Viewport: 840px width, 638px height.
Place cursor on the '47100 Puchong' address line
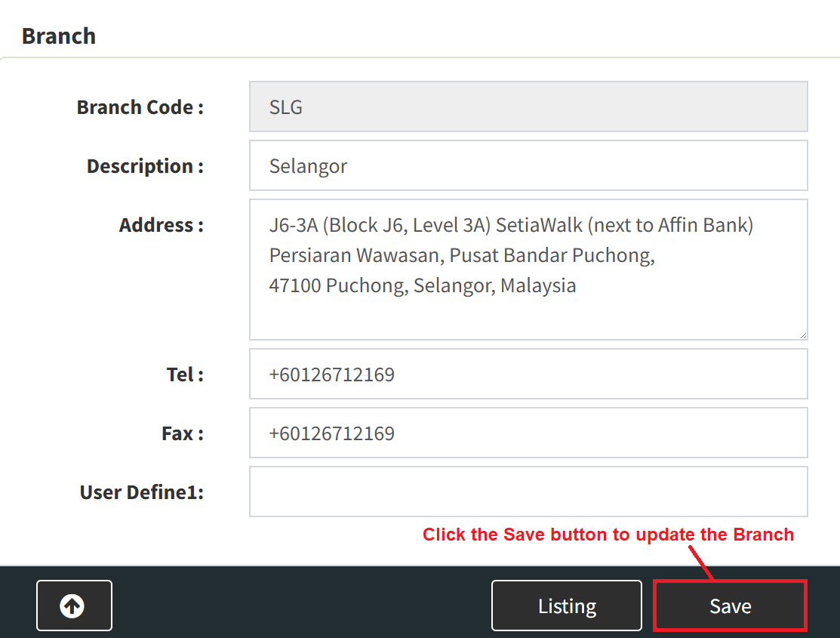tap(423, 285)
